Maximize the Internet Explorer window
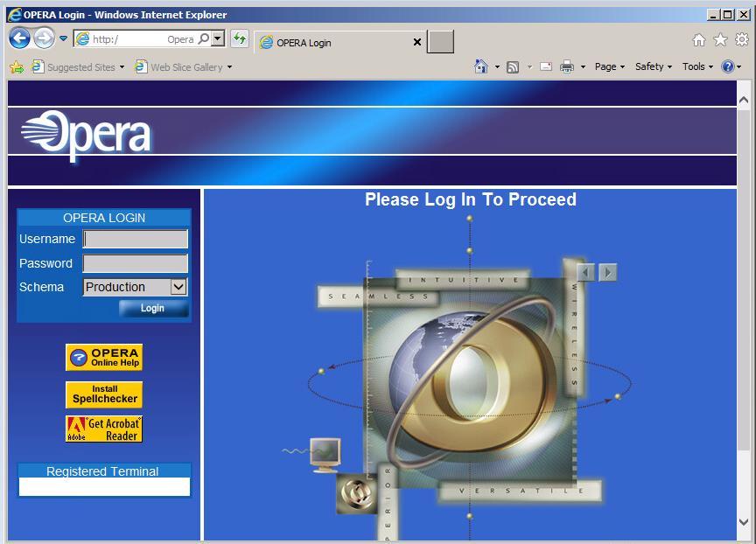This screenshot has height=544, width=756. coord(727,15)
